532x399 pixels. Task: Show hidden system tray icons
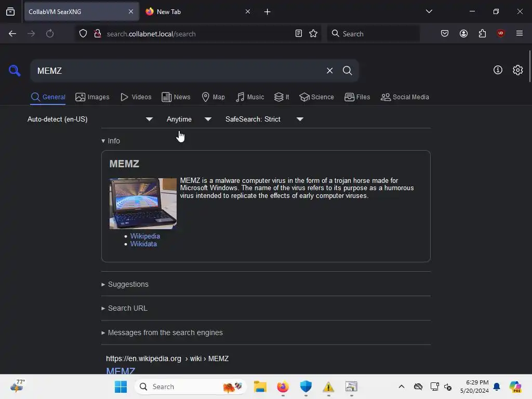click(402, 387)
